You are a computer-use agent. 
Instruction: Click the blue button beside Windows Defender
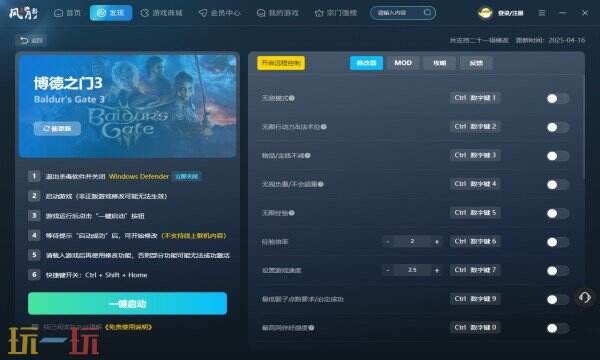click(186, 176)
